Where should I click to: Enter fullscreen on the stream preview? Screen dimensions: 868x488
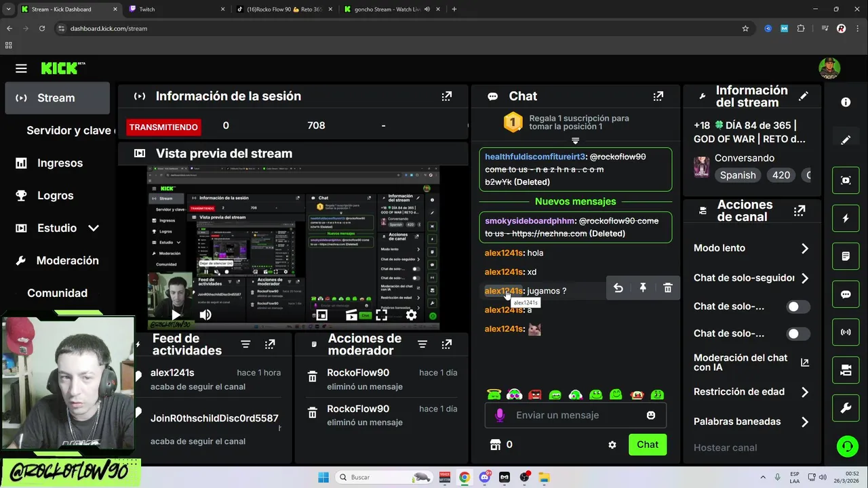point(381,315)
